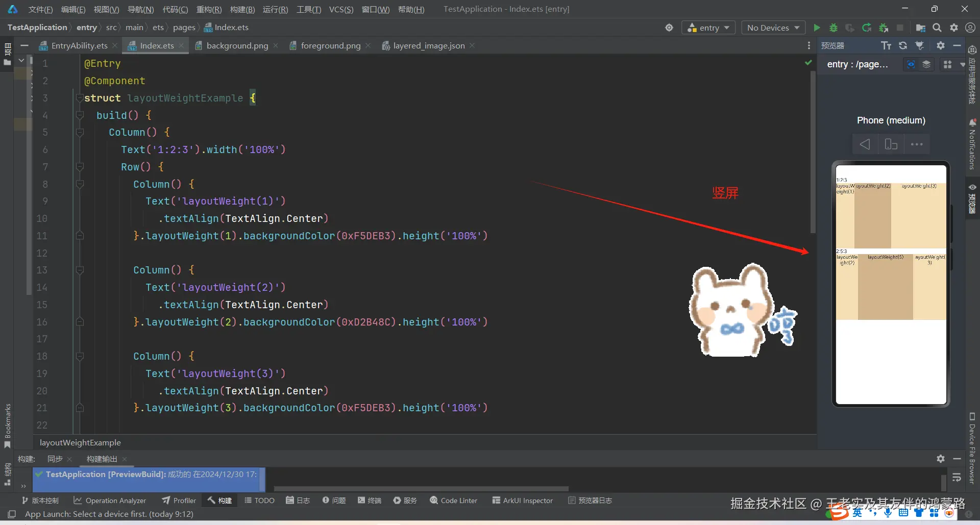
Task: Click TestApplication breadcrumb root
Action: click(37, 28)
